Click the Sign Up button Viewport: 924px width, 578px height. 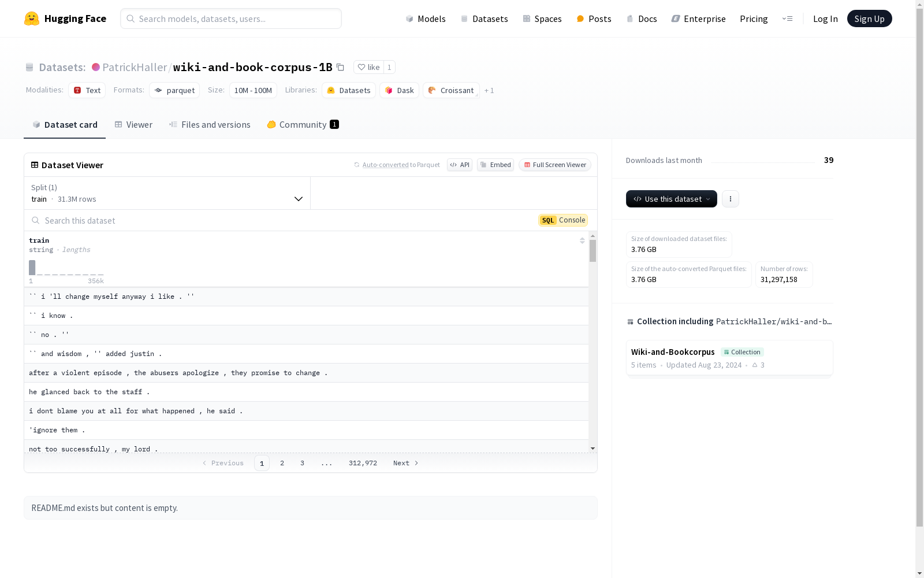(869, 18)
